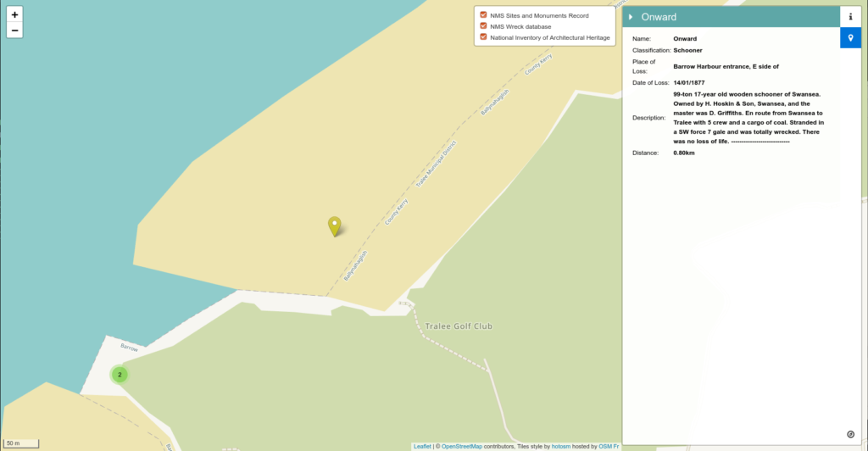Open the info tab icon
Viewport: 868px width, 451px height.
850,16
